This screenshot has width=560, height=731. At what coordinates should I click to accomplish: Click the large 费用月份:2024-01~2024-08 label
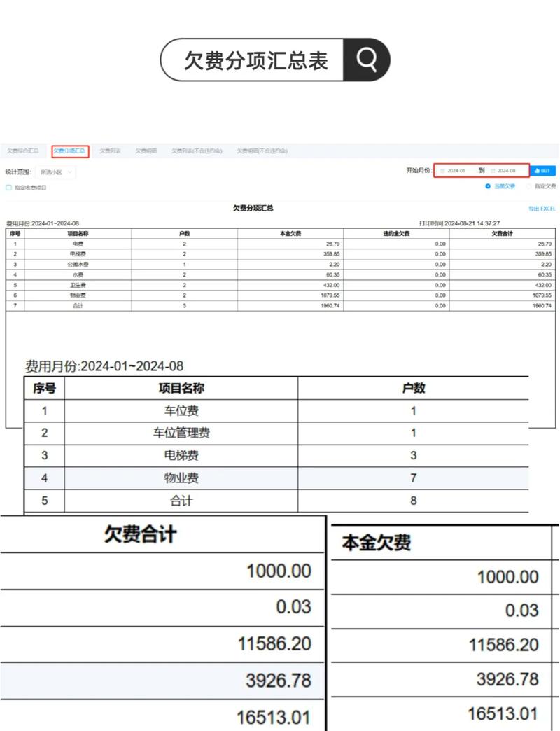[104, 366]
